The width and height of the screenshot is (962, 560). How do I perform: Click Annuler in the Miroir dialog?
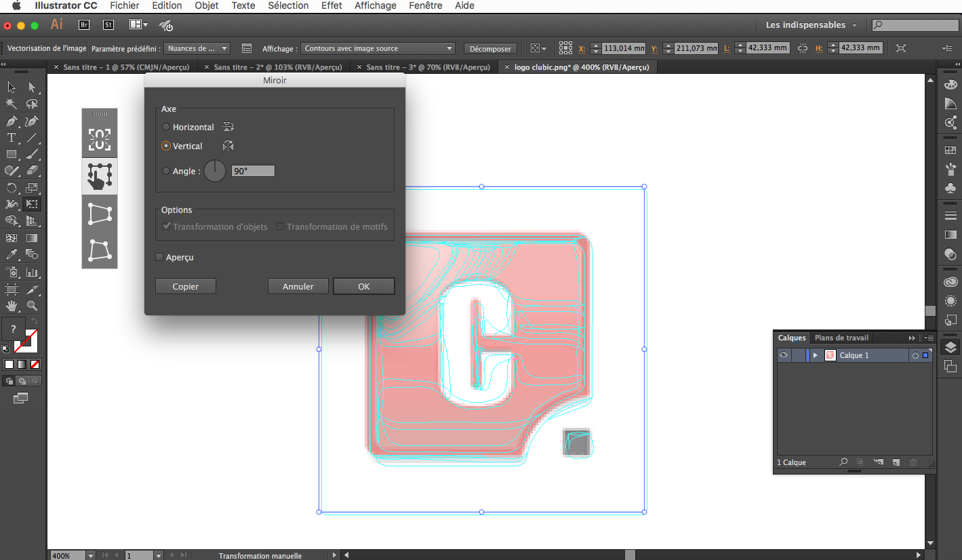click(x=298, y=286)
